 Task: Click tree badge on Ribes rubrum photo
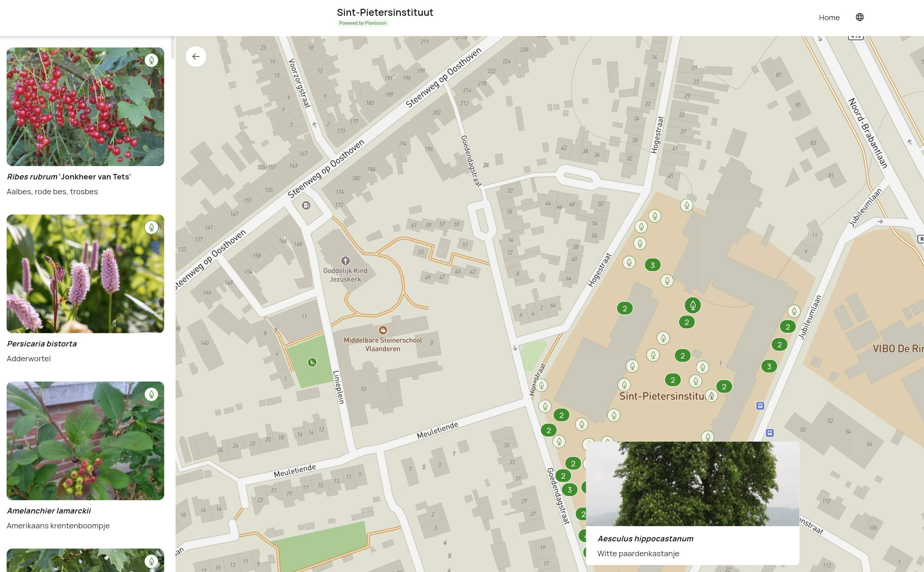point(151,60)
